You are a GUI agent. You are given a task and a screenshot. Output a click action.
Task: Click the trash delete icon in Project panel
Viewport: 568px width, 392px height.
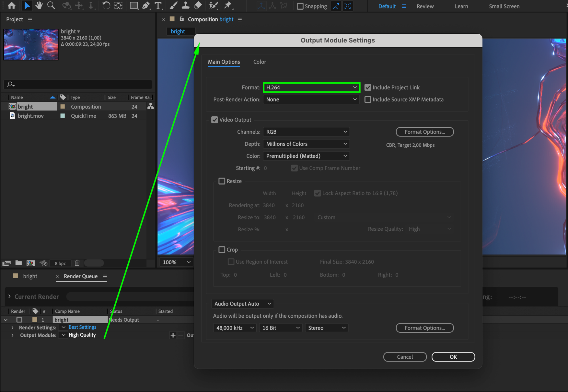point(77,263)
